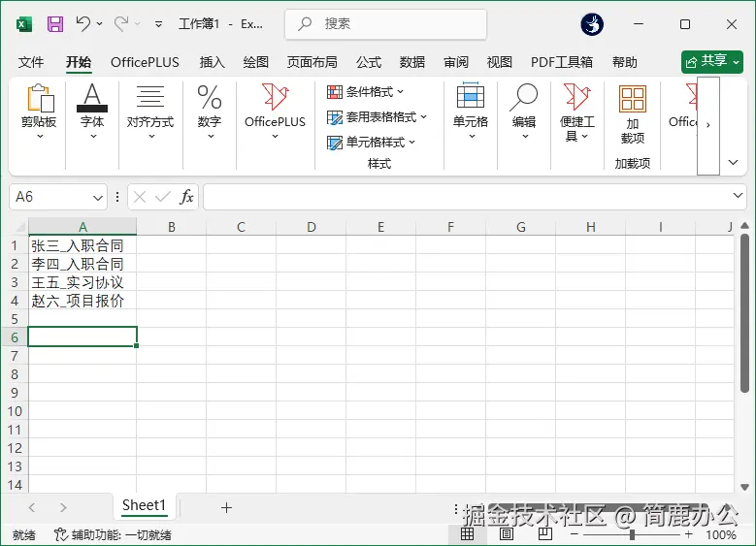The image size is (756, 546).
Task: Open the 字体 font group
Action: click(x=92, y=112)
